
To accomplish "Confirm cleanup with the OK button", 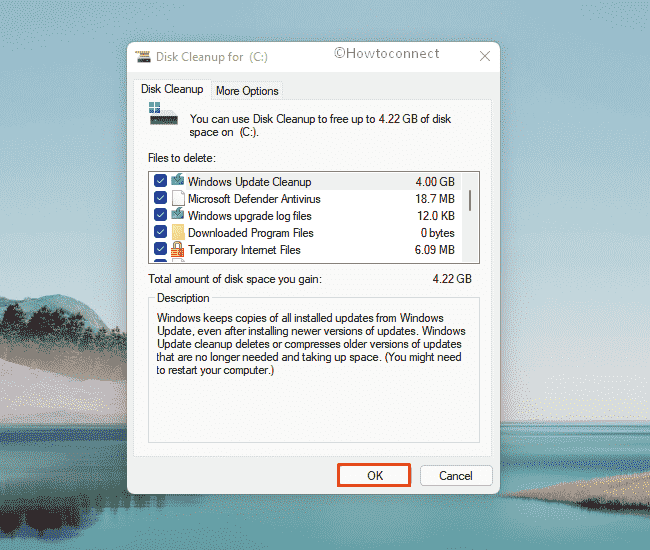I will (374, 475).
